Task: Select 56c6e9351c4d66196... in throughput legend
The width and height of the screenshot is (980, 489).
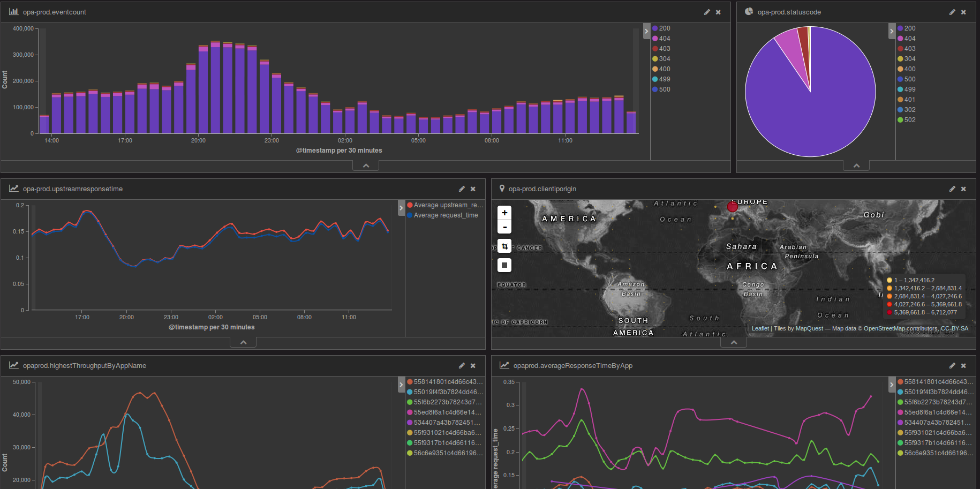Action: tap(445, 453)
